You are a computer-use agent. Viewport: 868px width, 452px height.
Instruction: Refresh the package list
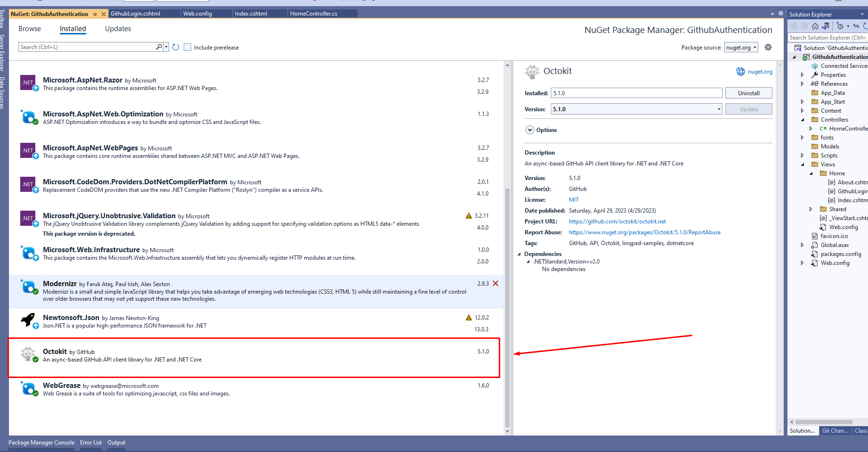pos(176,47)
